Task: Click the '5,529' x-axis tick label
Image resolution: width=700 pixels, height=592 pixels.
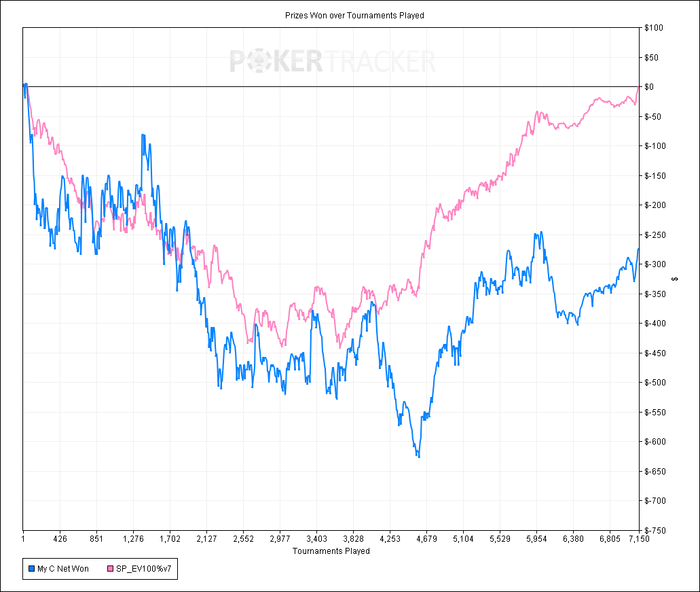Action: pyautogui.click(x=500, y=539)
